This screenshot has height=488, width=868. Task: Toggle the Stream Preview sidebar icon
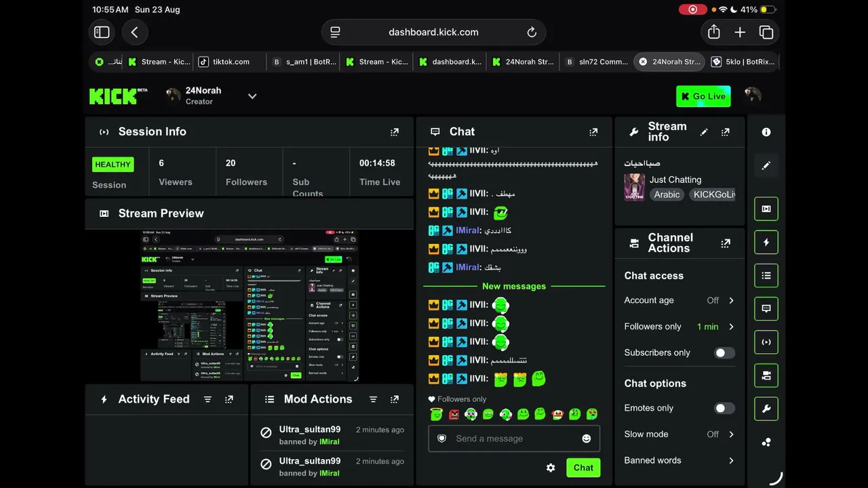766,209
